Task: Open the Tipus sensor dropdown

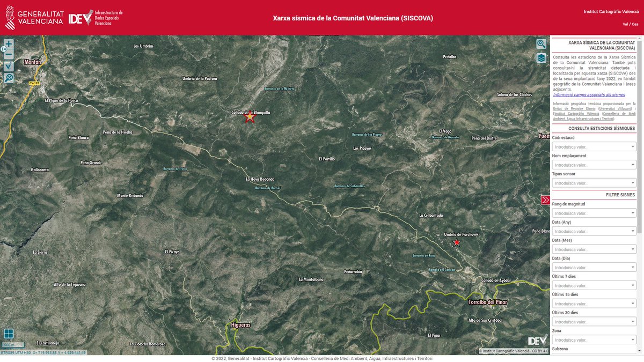Action: point(594,183)
